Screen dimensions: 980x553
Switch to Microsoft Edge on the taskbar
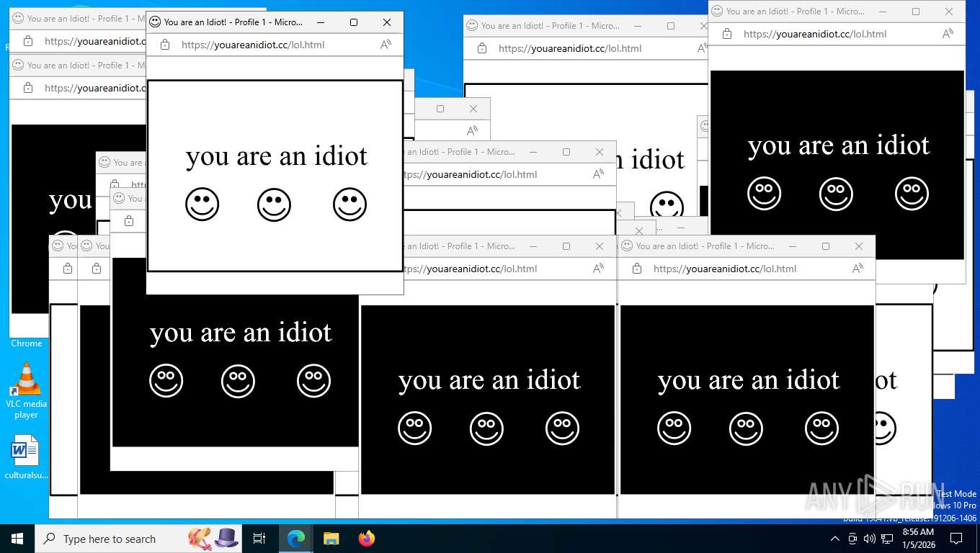[x=295, y=539]
